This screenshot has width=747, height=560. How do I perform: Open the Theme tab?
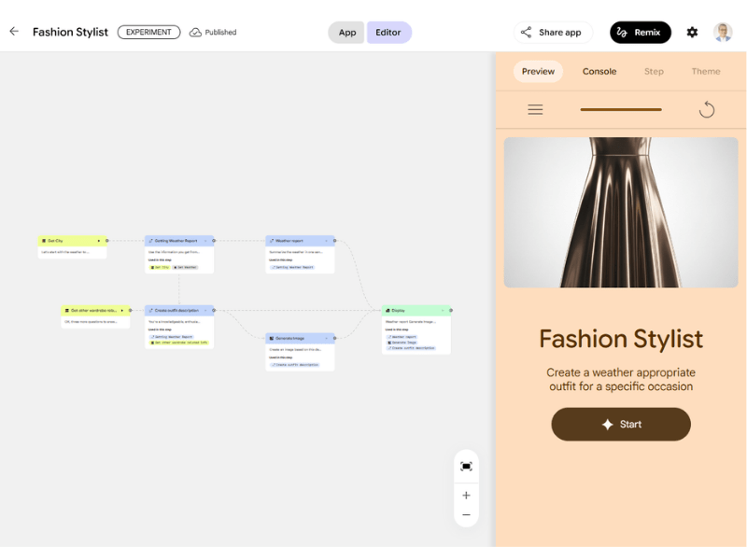(705, 72)
